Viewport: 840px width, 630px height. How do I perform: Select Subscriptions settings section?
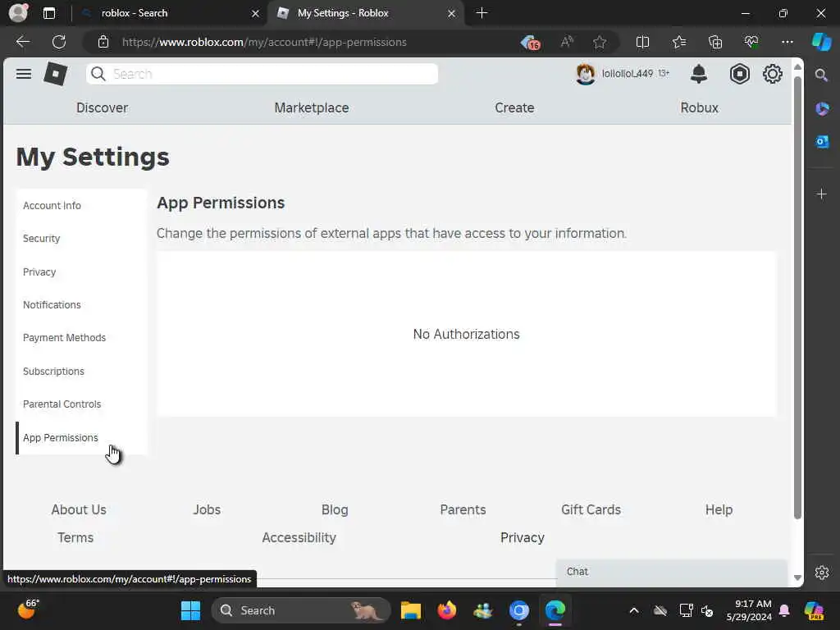tap(81, 372)
